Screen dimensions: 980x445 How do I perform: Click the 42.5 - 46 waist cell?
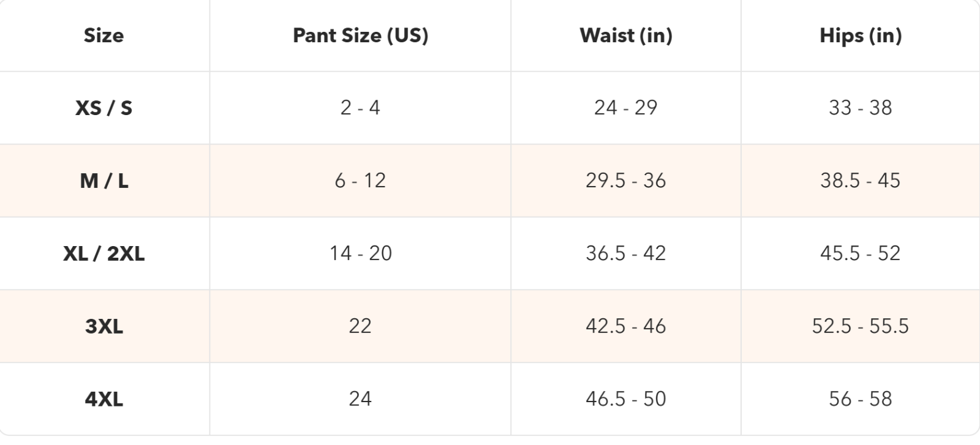[x=626, y=326]
